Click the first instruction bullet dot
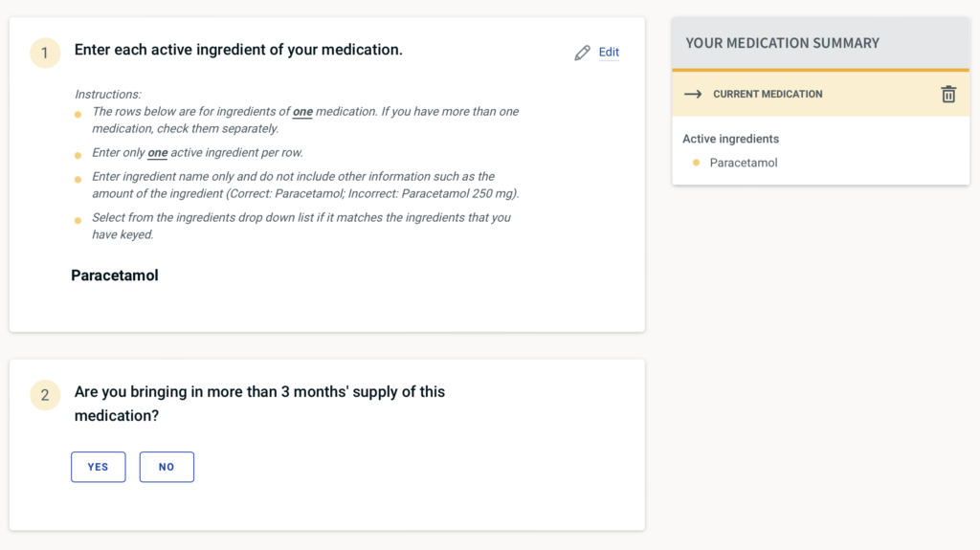980x550 pixels. 78,115
